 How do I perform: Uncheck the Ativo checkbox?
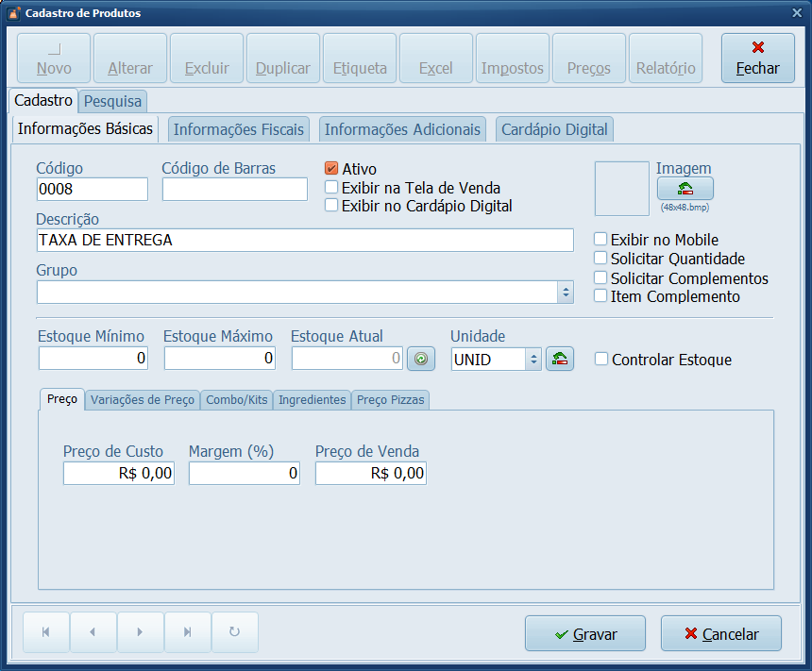pyautogui.click(x=331, y=168)
